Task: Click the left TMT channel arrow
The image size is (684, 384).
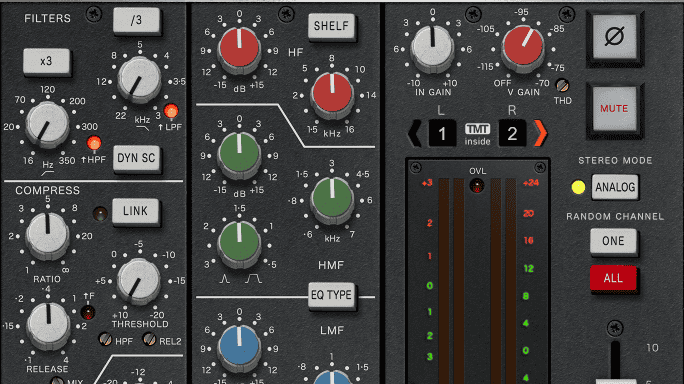Action: coord(414,133)
